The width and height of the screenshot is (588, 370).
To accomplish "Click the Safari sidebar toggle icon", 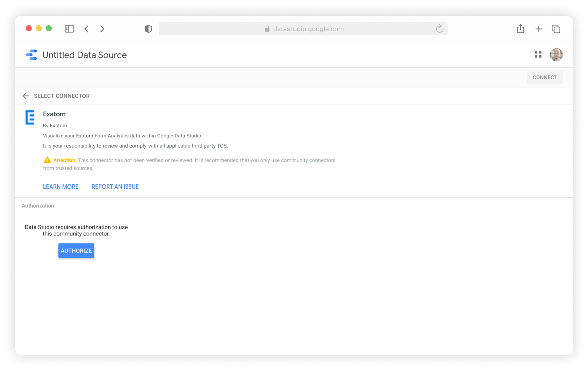I will (69, 29).
